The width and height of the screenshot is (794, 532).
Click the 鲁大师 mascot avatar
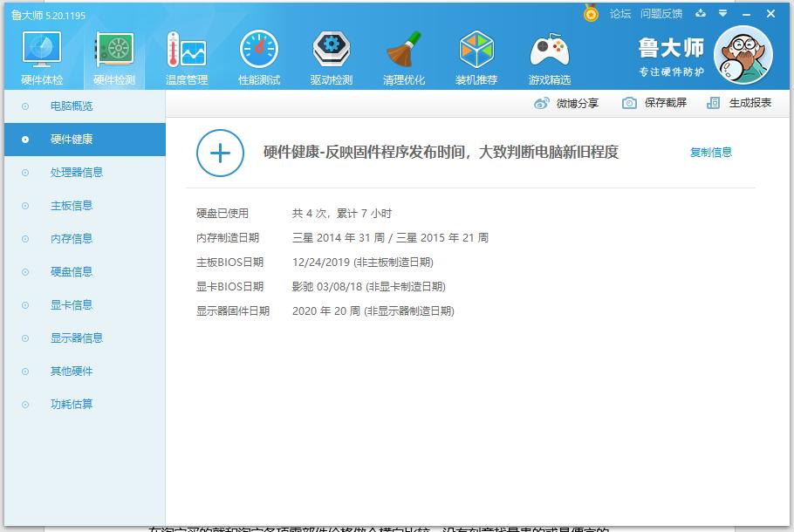click(x=743, y=54)
